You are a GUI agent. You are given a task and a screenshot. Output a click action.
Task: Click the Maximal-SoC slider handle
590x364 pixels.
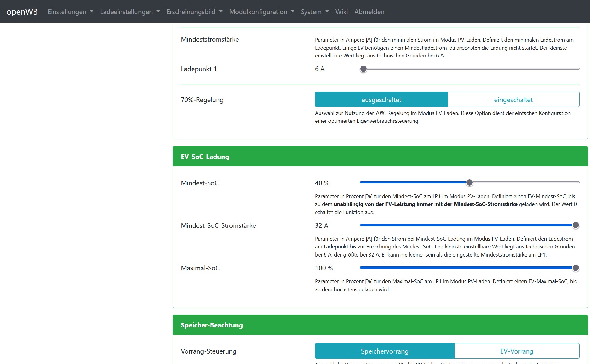(x=575, y=268)
